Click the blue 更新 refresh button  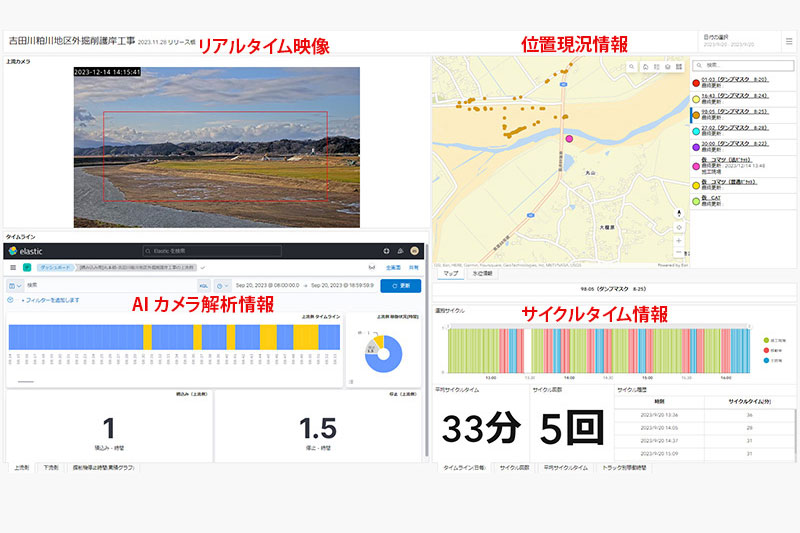400,286
